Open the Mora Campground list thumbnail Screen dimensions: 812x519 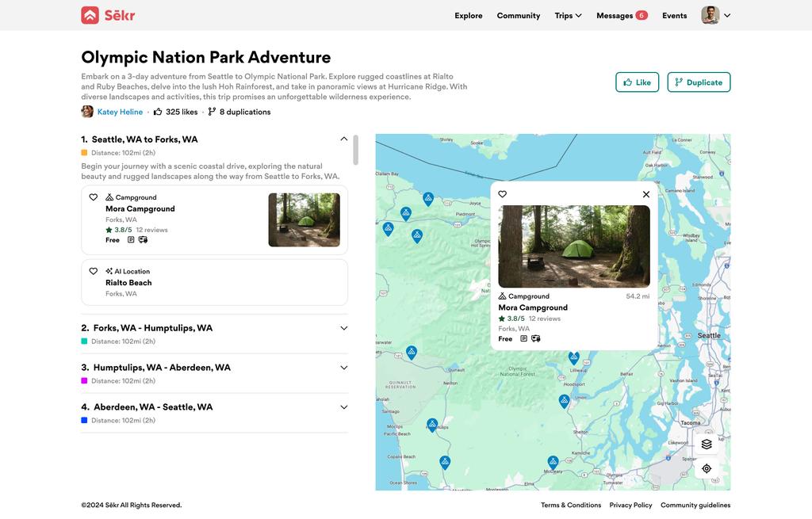pos(304,220)
